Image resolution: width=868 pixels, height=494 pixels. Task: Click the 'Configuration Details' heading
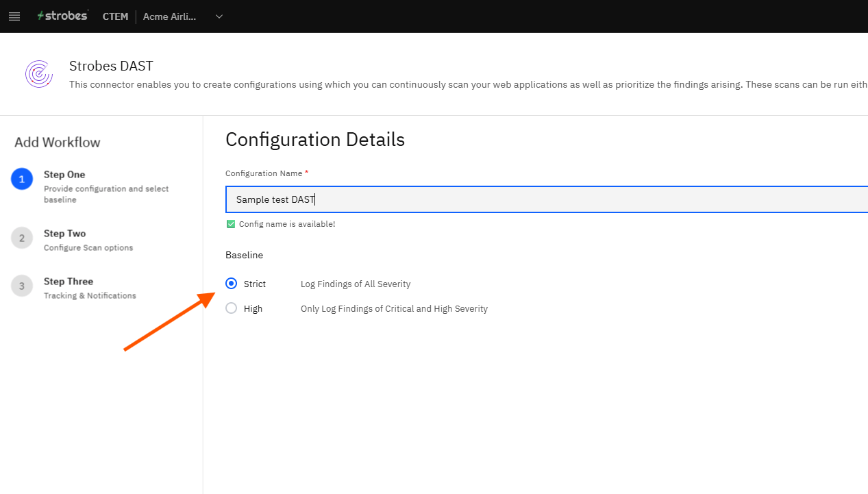coord(315,140)
